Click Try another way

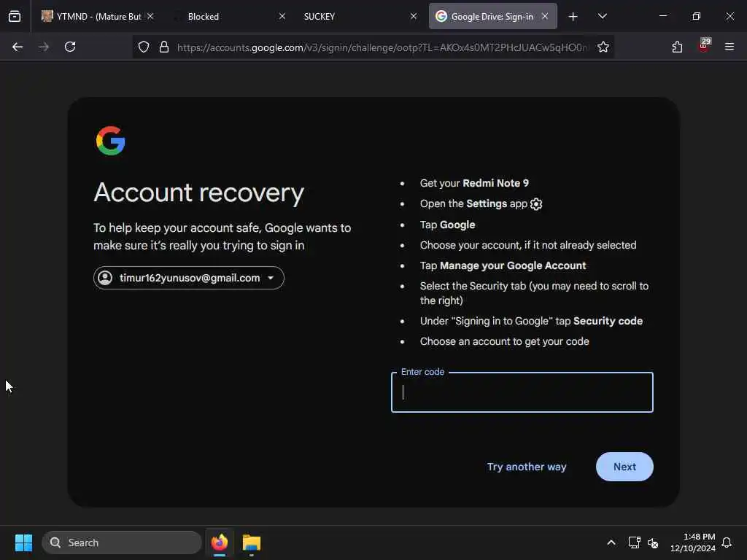[x=527, y=467]
